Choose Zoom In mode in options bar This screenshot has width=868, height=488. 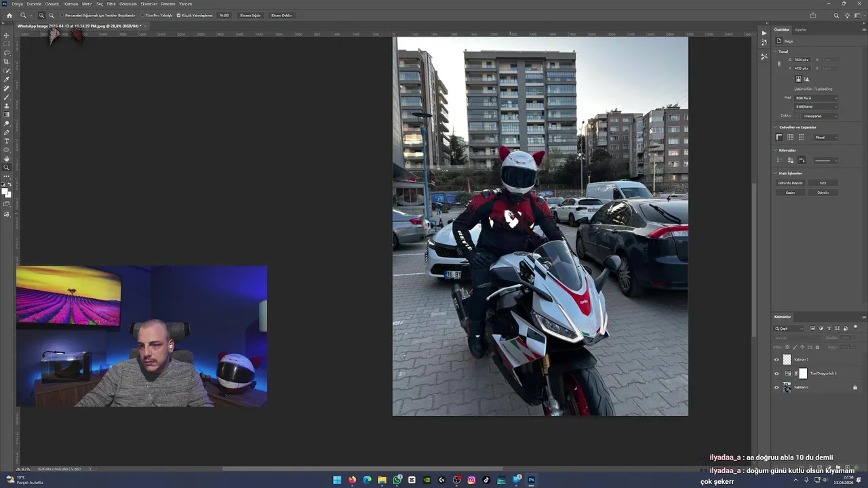41,15
